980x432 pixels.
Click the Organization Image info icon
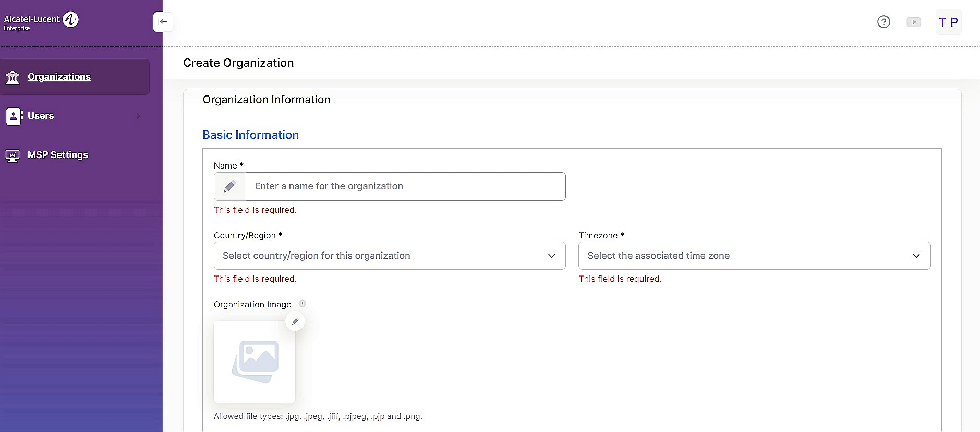click(302, 304)
